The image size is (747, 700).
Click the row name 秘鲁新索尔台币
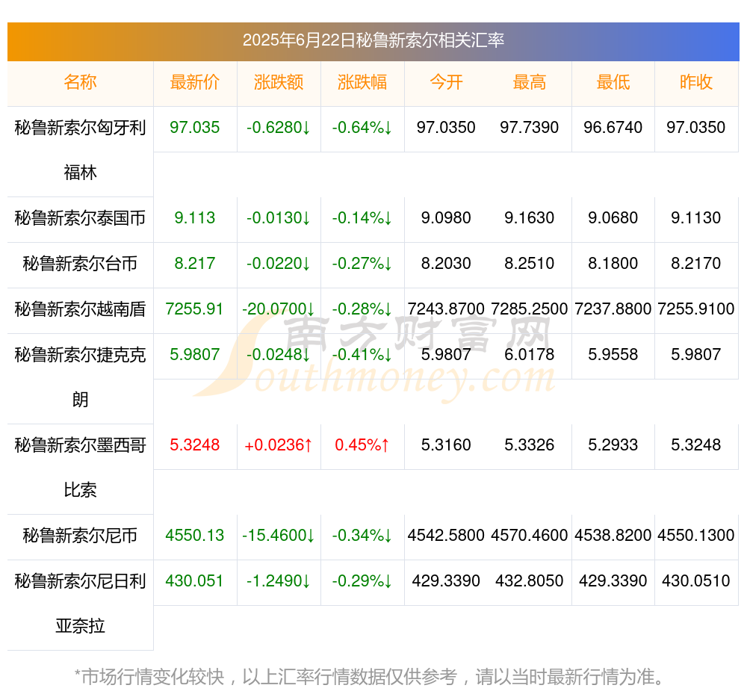[x=80, y=264]
